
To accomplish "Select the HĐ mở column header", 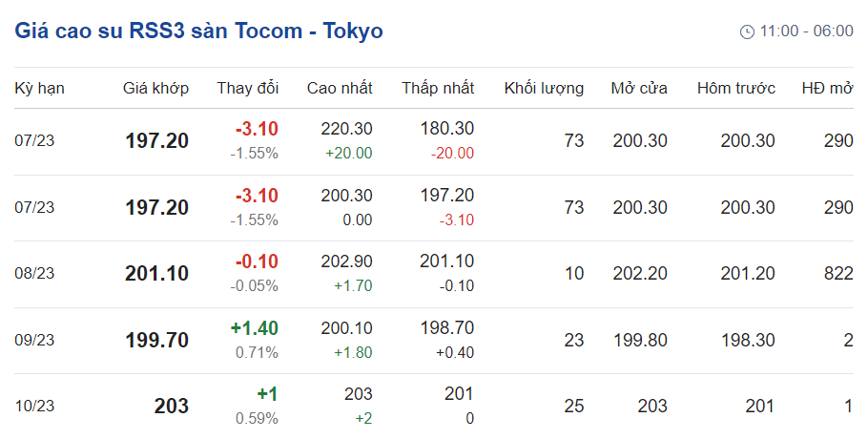I will point(827,88).
